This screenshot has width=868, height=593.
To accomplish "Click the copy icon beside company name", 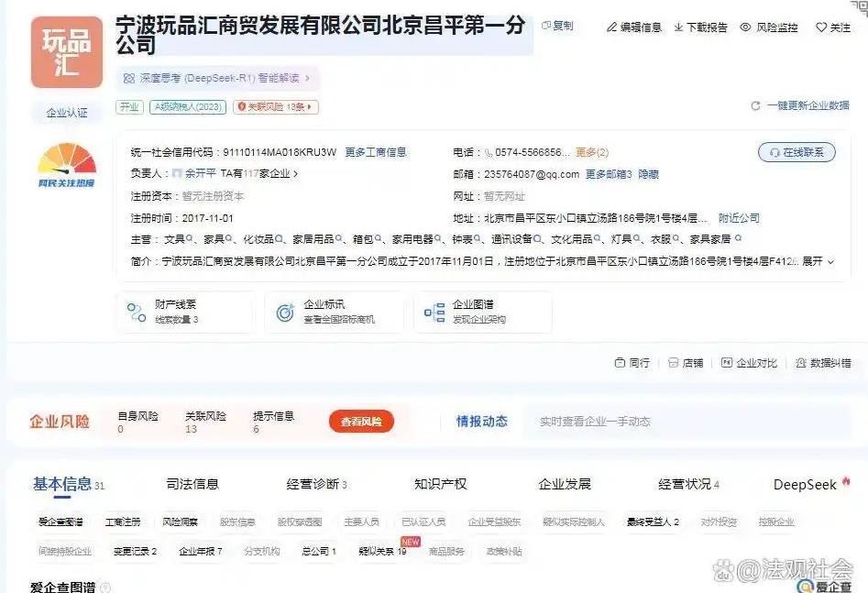I will click(546, 27).
